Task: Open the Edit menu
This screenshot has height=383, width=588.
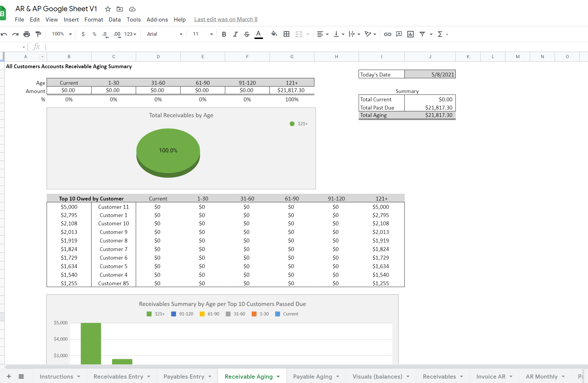Action: (35, 19)
